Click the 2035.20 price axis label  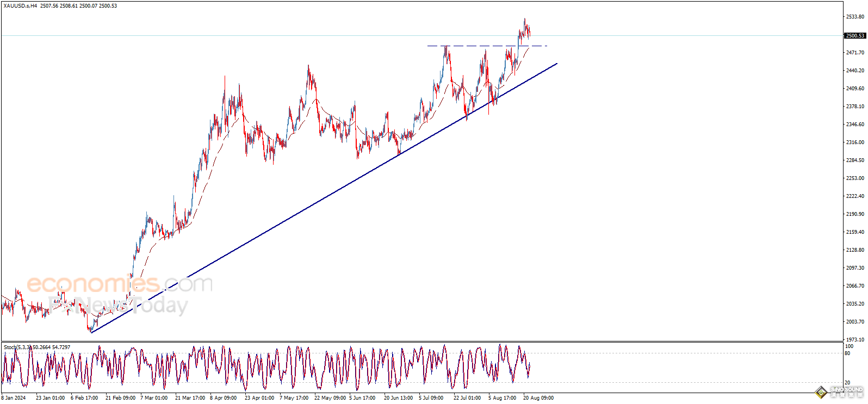click(855, 304)
